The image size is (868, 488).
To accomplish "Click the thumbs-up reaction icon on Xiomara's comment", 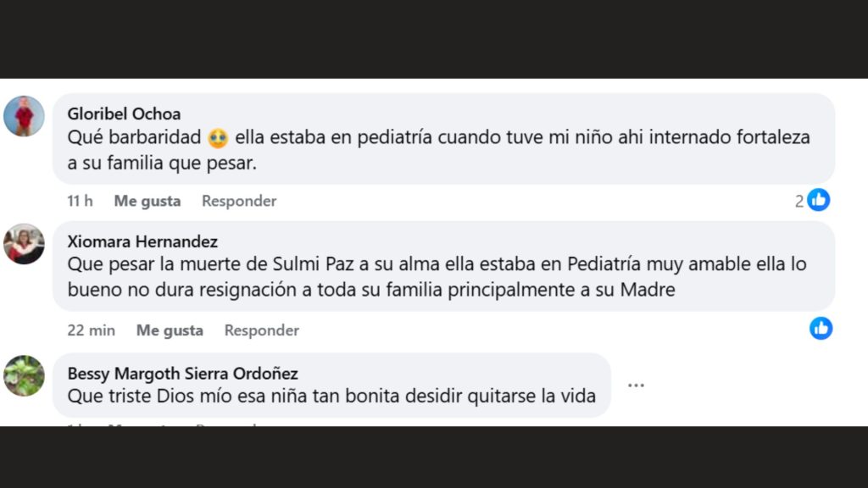I will pyautogui.click(x=821, y=329).
